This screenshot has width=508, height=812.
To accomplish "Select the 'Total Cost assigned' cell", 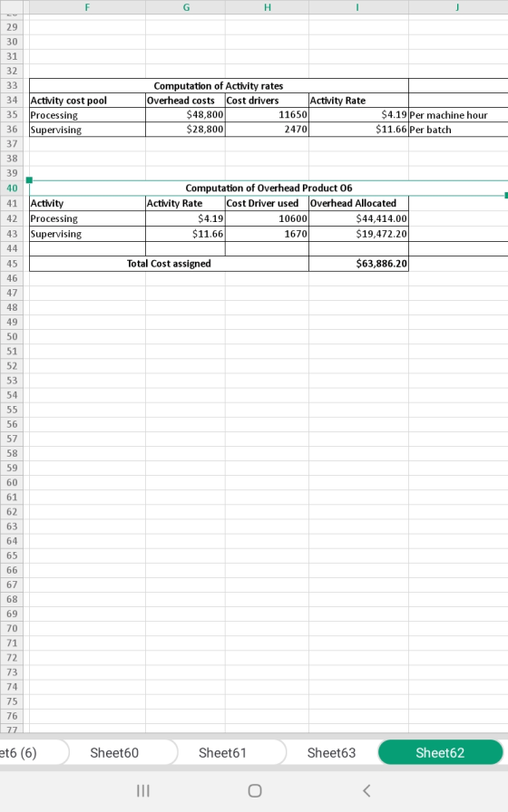I will (169, 264).
